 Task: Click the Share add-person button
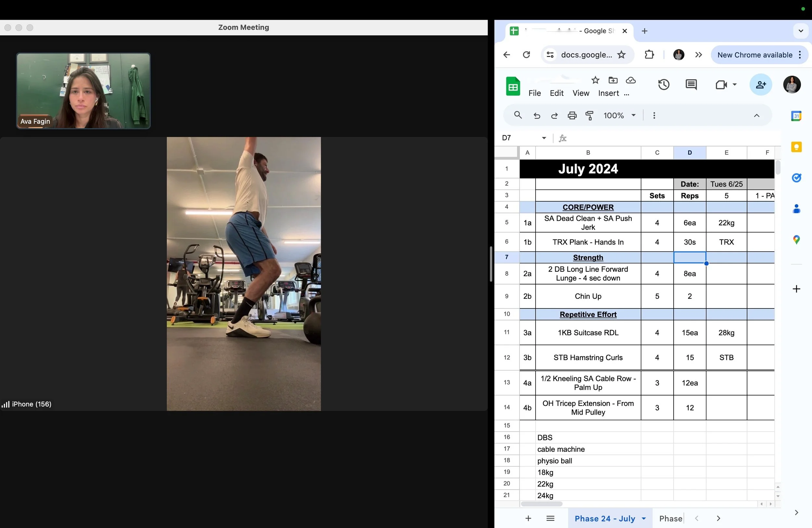[x=760, y=84]
